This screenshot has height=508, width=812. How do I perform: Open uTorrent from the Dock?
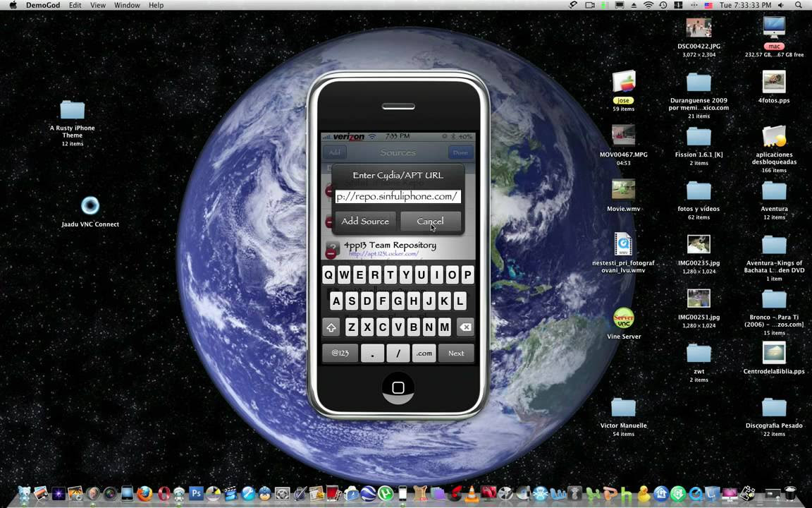386,493
